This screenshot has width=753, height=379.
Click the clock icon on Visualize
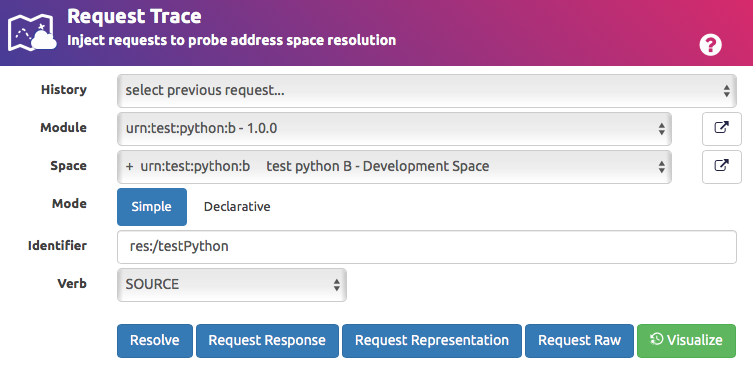click(x=656, y=339)
